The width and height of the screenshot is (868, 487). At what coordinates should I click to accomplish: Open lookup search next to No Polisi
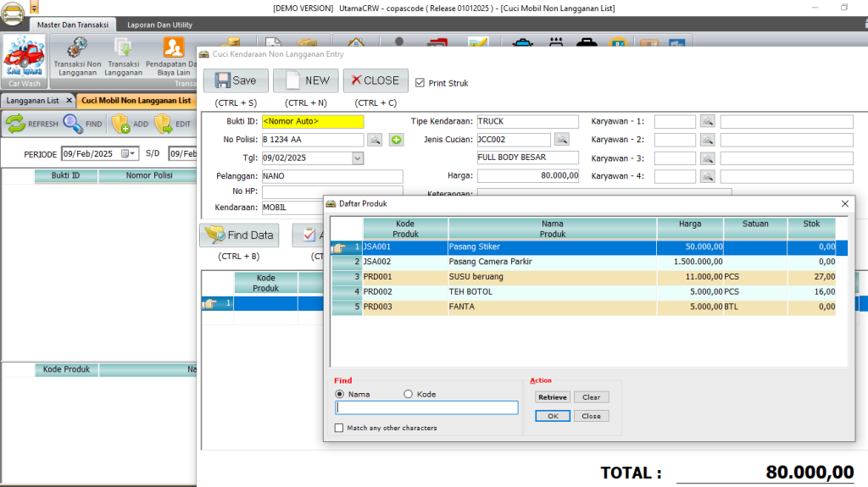pos(375,140)
